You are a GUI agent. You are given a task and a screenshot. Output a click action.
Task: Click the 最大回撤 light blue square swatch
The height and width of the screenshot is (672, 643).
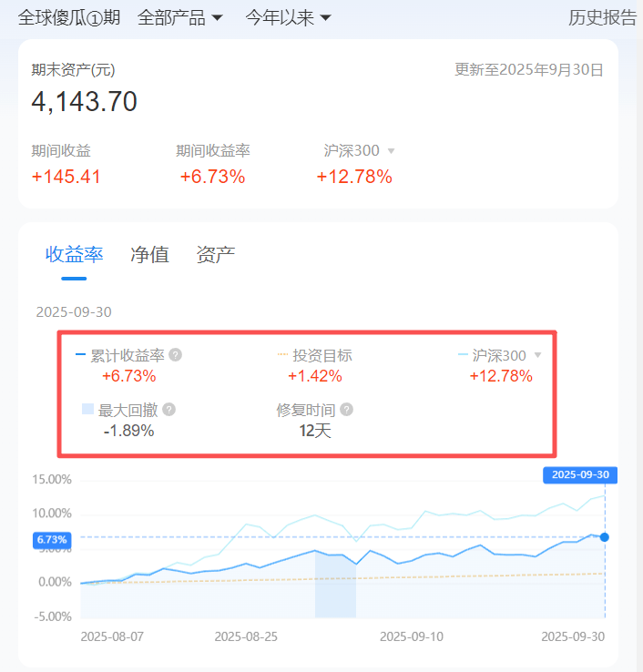pos(87,410)
